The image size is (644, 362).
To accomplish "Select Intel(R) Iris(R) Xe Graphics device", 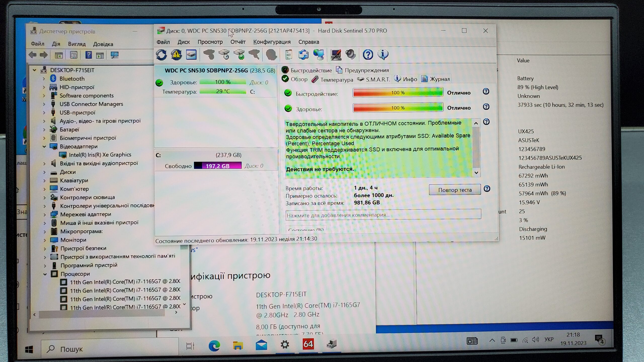I will pyautogui.click(x=100, y=155).
